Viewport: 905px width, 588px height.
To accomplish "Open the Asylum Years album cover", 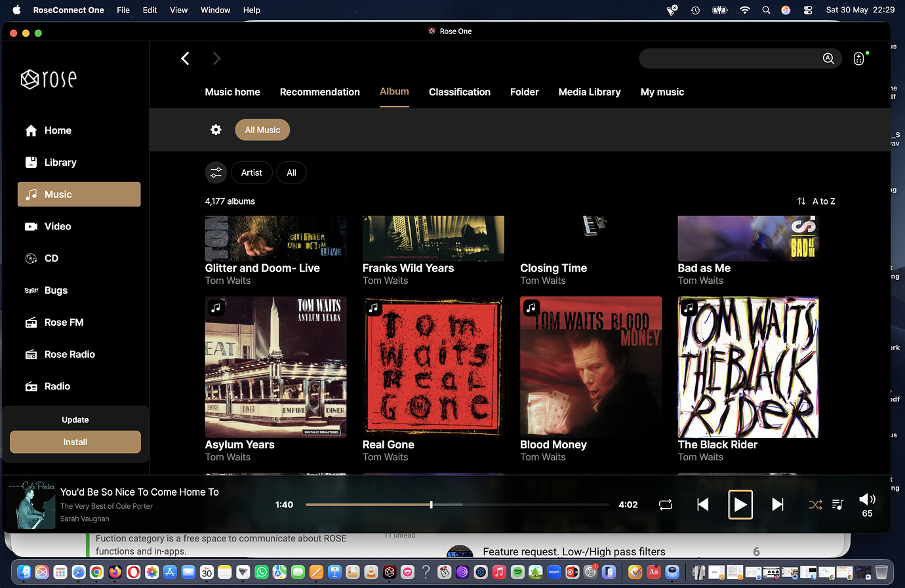I will coord(275,367).
